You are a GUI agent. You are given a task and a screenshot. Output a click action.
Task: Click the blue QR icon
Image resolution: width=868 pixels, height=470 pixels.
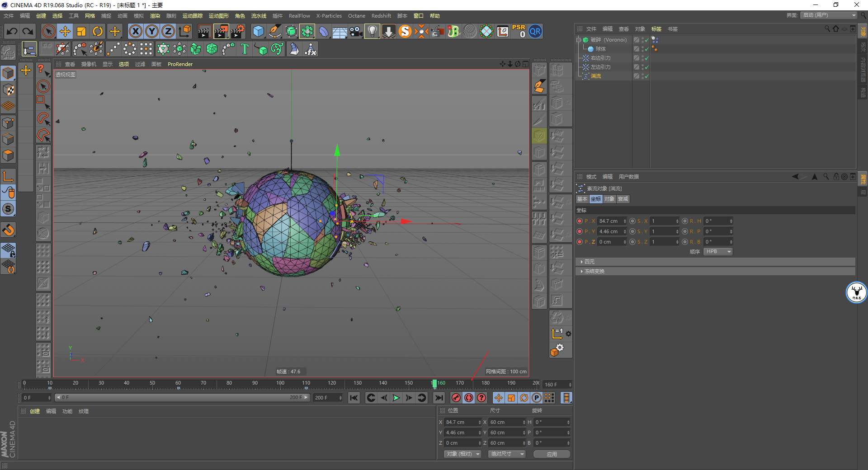coord(535,31)
